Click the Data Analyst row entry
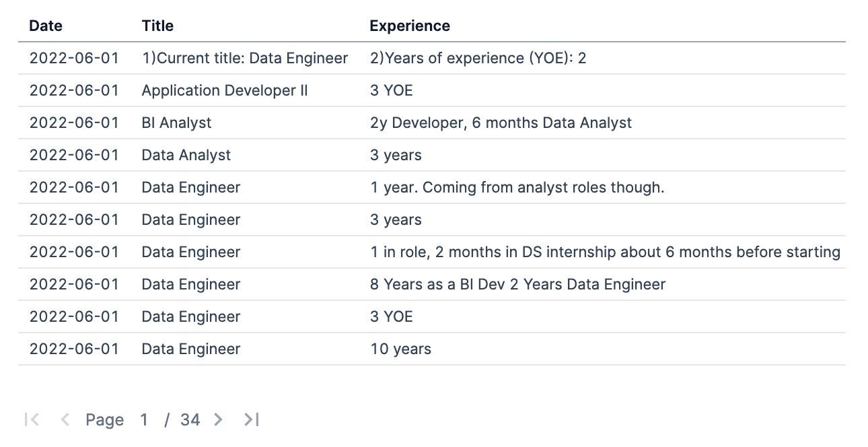868x447 pixels. (x=186, y=155)
